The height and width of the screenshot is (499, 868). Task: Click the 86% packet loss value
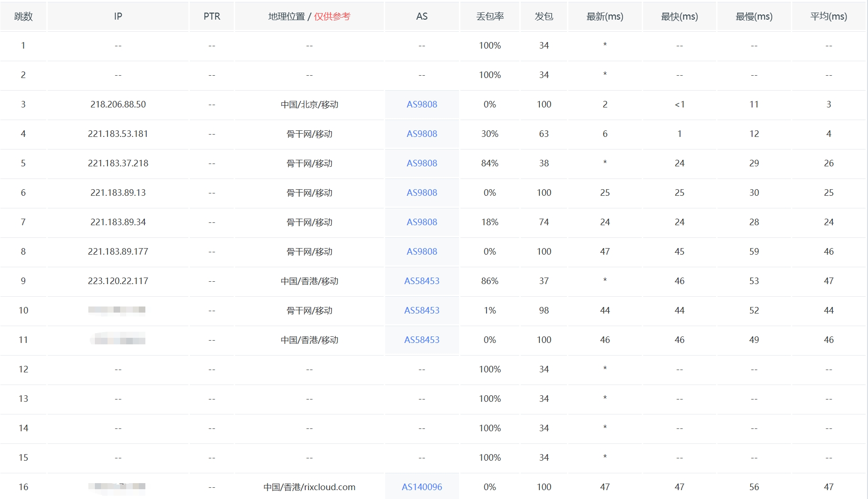(x=490, y=281)
